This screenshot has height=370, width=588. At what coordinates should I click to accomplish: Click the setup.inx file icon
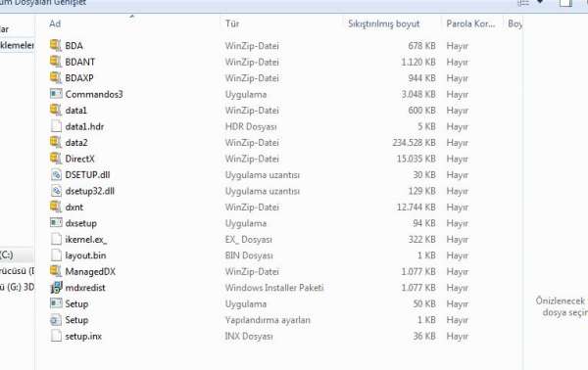pyautogui.click(x=56, y=336)
